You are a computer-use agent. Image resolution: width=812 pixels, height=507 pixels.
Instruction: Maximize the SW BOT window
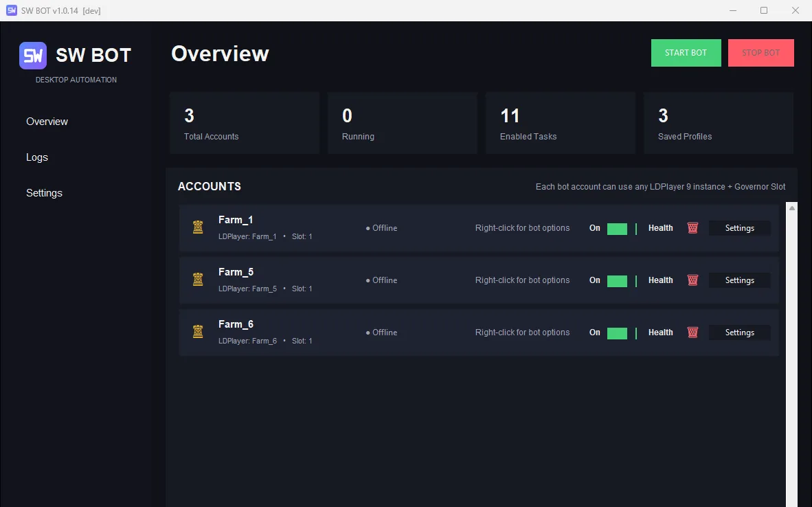[x=764, y=10]
